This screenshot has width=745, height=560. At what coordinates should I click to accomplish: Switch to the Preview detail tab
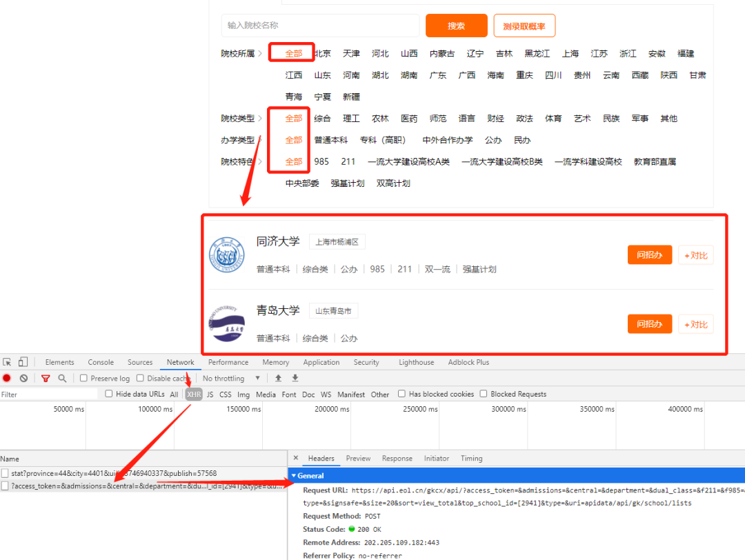[x=358, y=459]
